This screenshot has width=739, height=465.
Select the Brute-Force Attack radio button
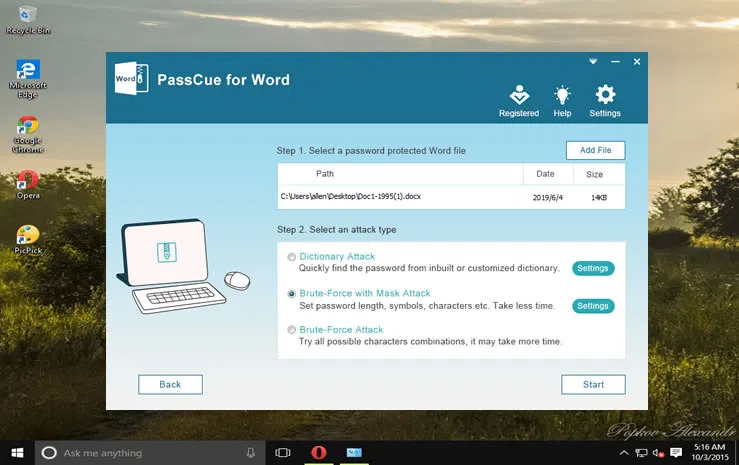click(x=292, y=330)
